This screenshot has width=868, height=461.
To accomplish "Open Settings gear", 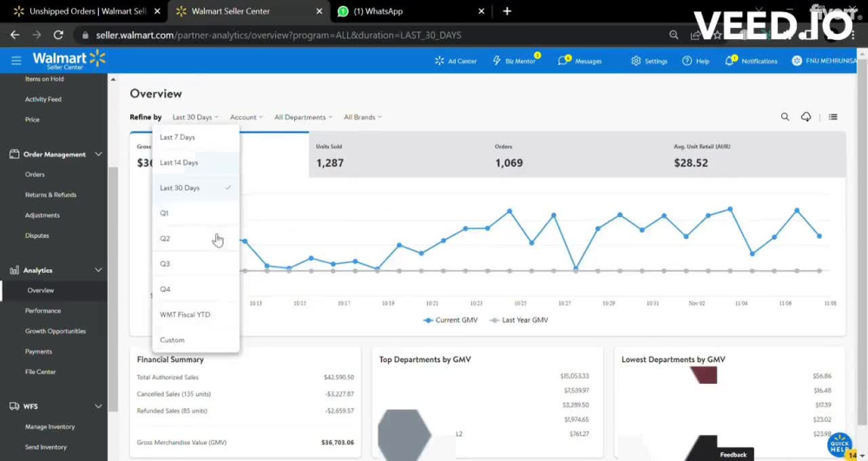I will [649, 61].
